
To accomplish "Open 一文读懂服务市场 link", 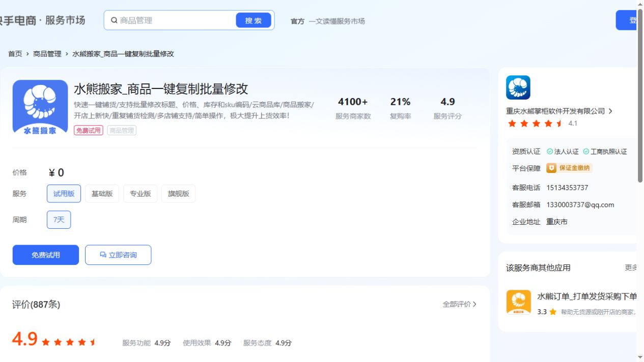I will point(337,21).
